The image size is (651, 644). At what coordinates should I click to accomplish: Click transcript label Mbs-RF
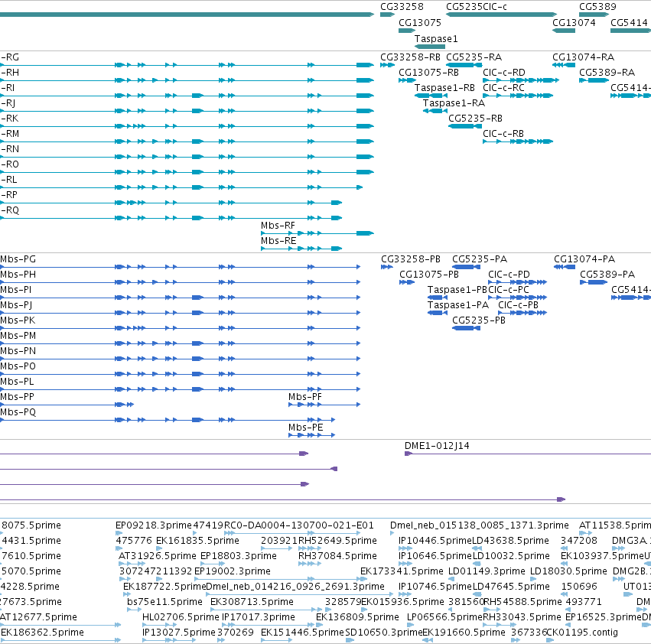278,226
